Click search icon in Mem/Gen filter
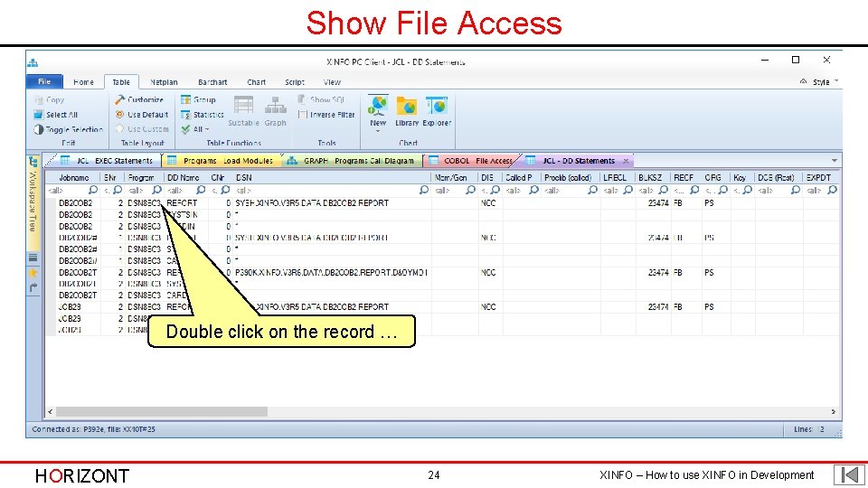The width and height of the screenshot is (868, 488). (x=470, y=190)
